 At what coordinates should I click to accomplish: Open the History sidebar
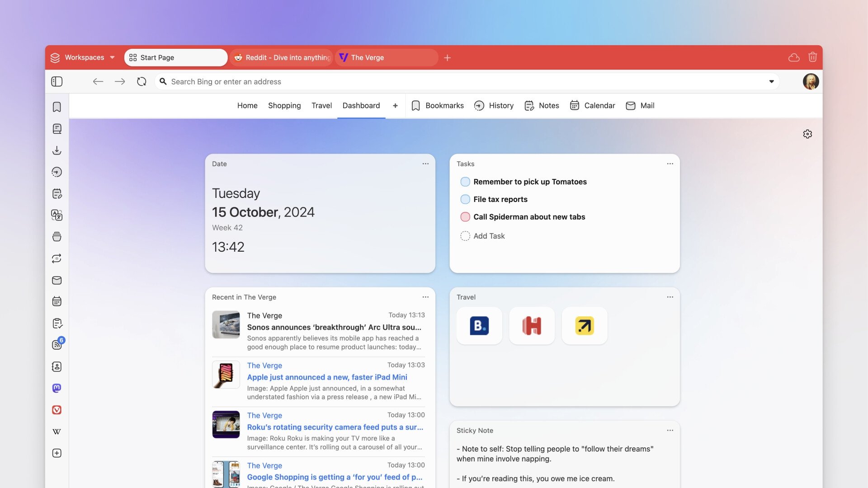point(57,173)
